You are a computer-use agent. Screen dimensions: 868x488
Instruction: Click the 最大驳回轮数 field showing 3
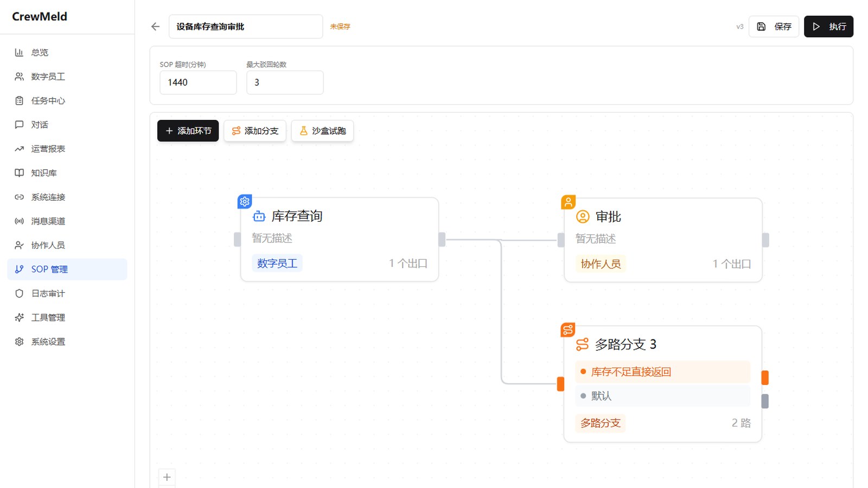pos(285,82)
